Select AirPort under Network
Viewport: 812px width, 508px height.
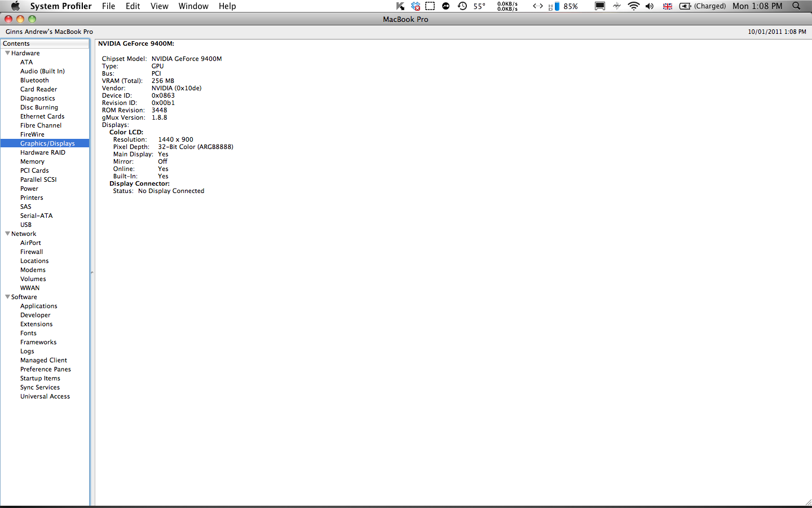click(x=30, y=243)
